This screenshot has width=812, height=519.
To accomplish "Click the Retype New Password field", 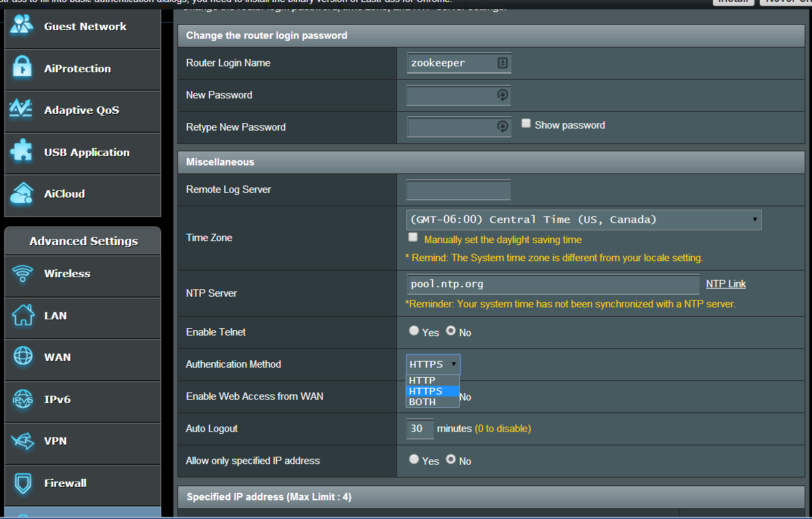I will 459,127.
